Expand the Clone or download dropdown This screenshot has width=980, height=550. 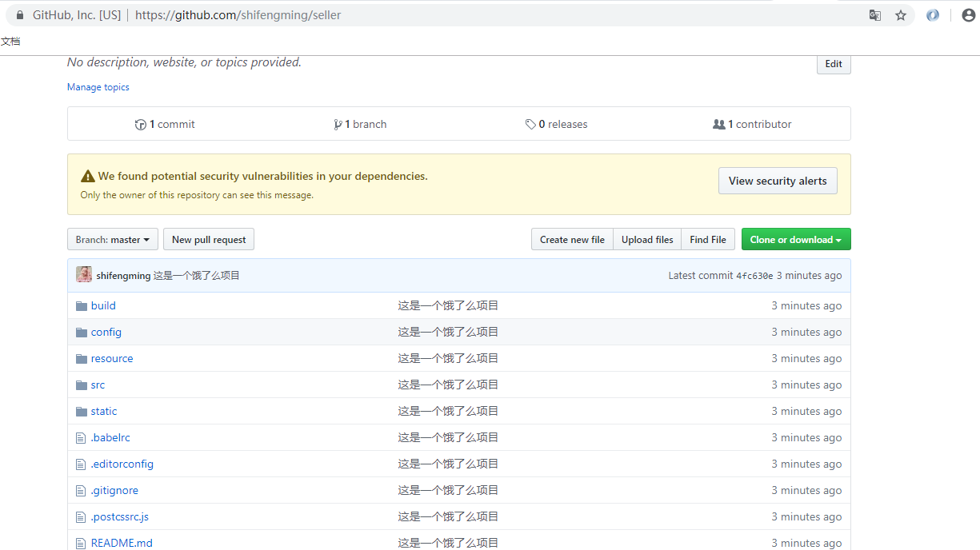click(x=796, y=240)
